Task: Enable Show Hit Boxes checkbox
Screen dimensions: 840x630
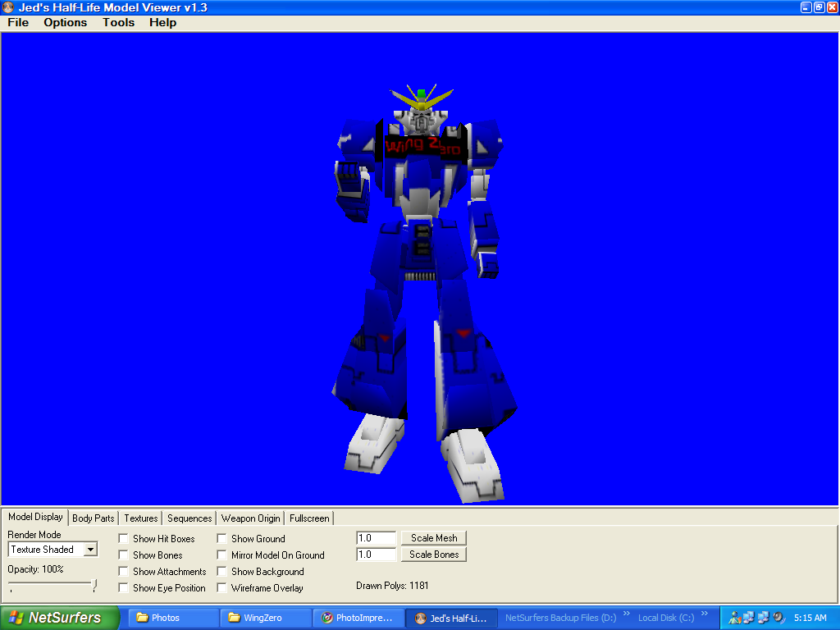Action: [x=123, y=538]
